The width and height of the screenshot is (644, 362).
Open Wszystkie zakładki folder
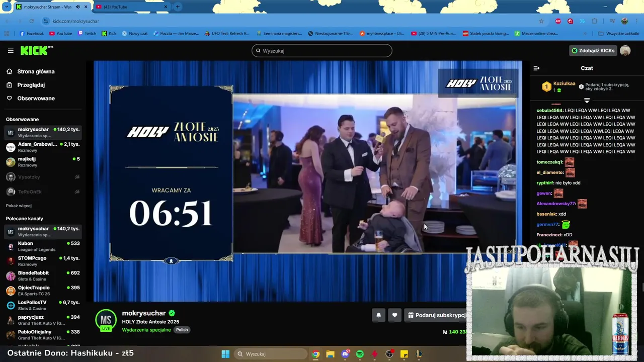[618, 34]
